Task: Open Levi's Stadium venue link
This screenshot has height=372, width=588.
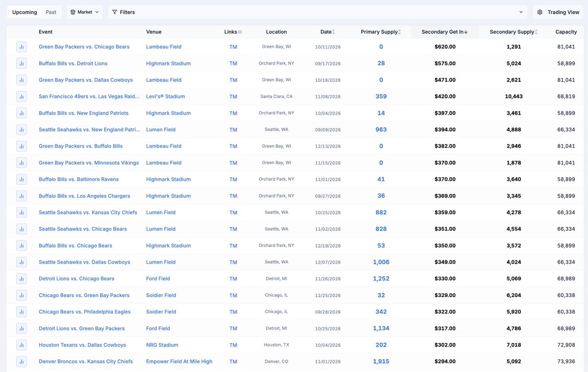Action: [x=166, y=97]
